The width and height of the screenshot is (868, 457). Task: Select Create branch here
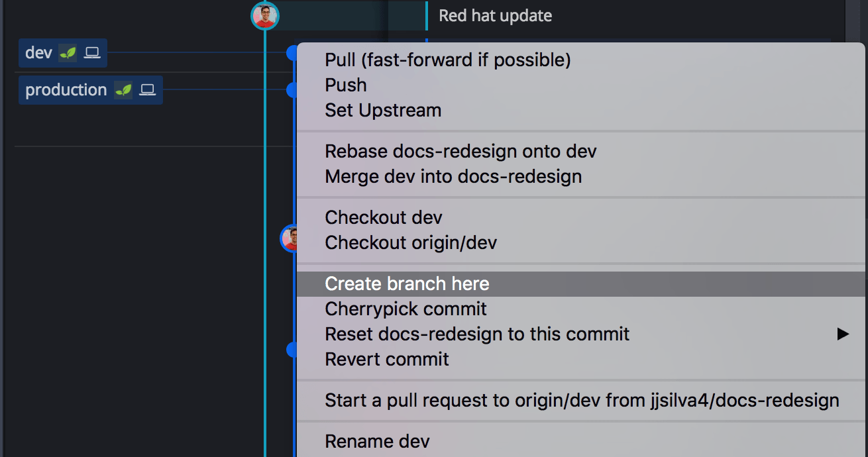pyautogui.click(x=406, y=283)
